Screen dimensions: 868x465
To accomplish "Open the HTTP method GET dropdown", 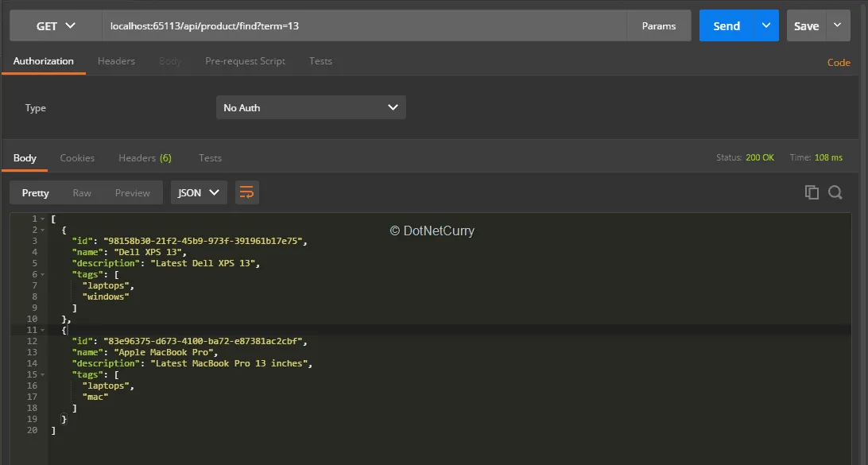I will tap(56, 26).
